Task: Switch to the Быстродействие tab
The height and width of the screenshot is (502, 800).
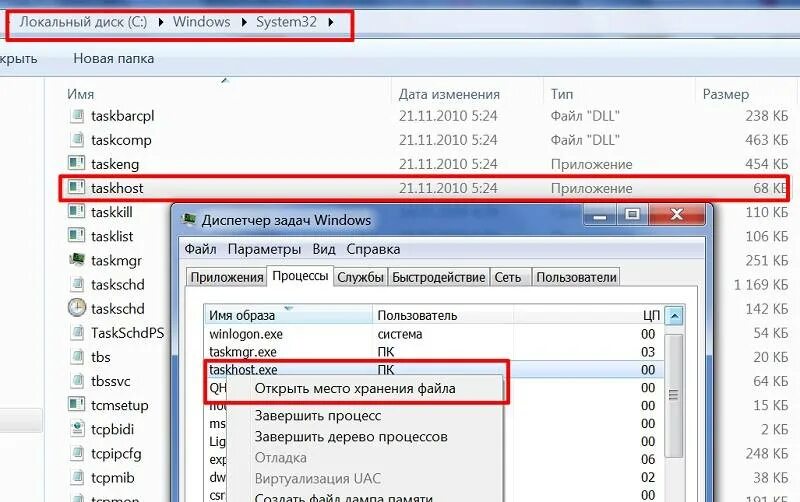Action: click(x=438, y=278)
